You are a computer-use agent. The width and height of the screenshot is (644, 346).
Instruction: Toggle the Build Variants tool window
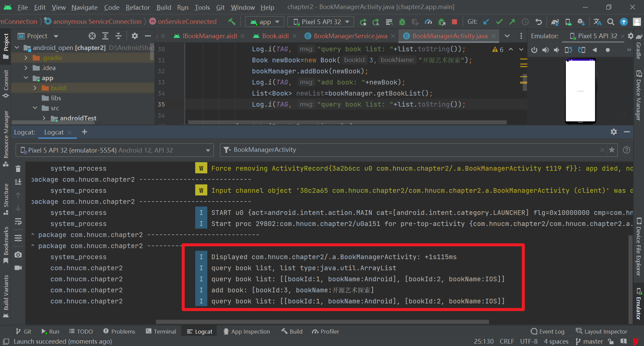tap(6, 296)
